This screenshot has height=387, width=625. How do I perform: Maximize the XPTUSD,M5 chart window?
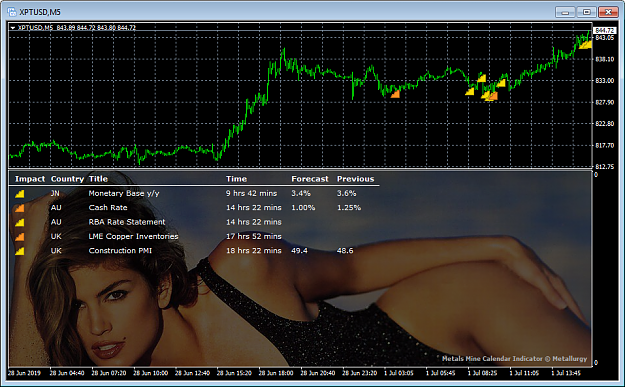[x=586, y=12]
